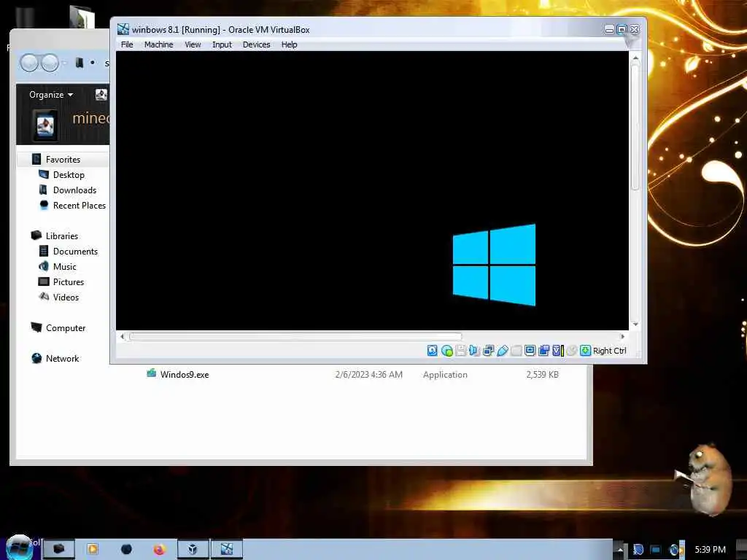747x560 pixels.
Task: Click the audio status indicator icon
Action: pyautogui.click(x=474, y=351)
